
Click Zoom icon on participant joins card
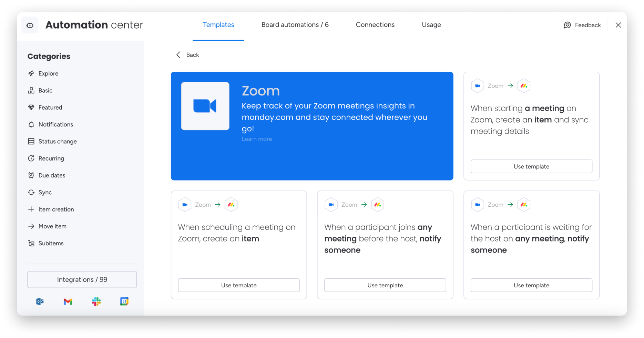(x=331, y=205)
